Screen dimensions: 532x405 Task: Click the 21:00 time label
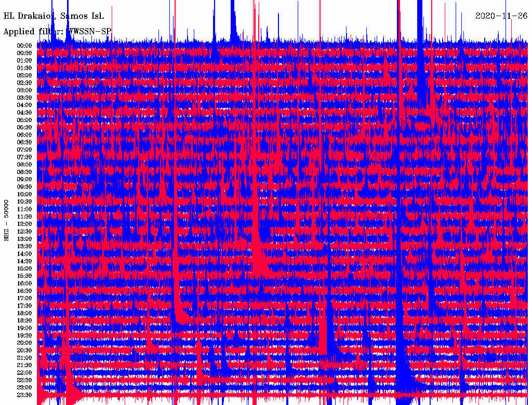tap(24, 358)
